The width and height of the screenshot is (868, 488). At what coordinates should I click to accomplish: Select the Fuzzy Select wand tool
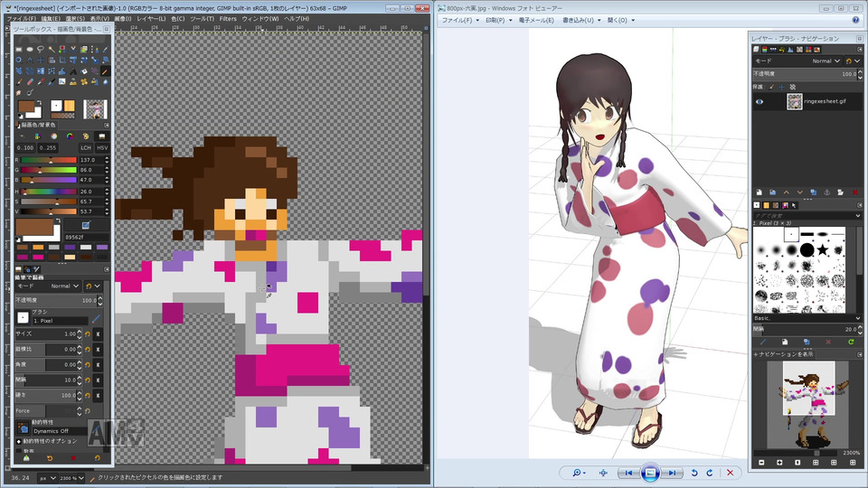(x=52, y=49)
